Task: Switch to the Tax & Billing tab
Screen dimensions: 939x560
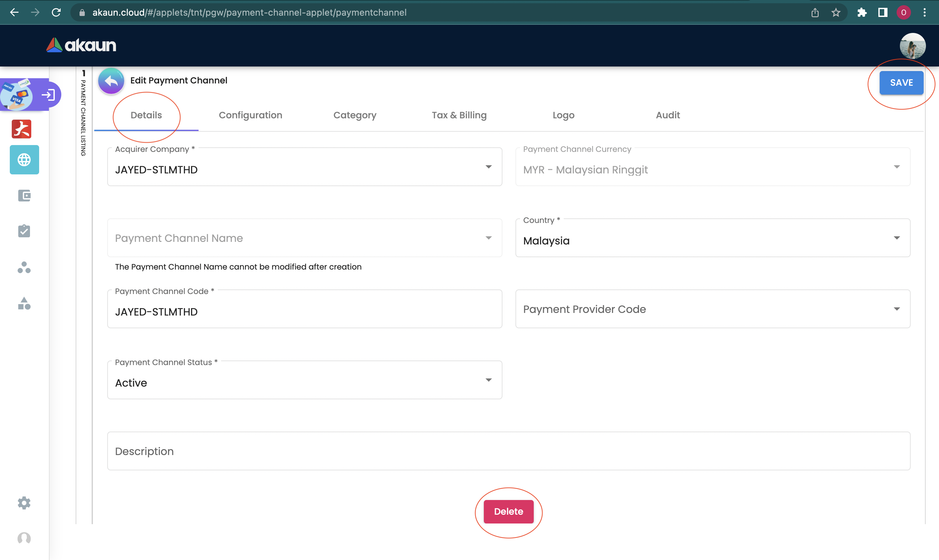Action: 459,115
